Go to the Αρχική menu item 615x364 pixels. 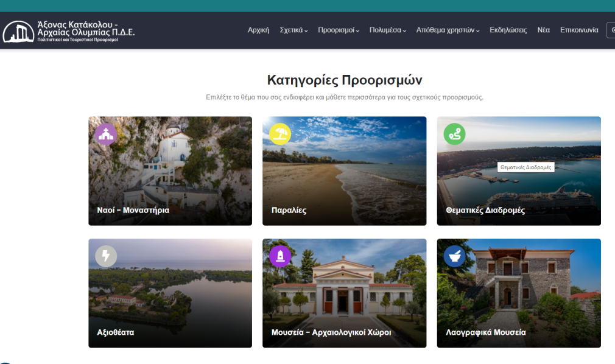(258, 30)
